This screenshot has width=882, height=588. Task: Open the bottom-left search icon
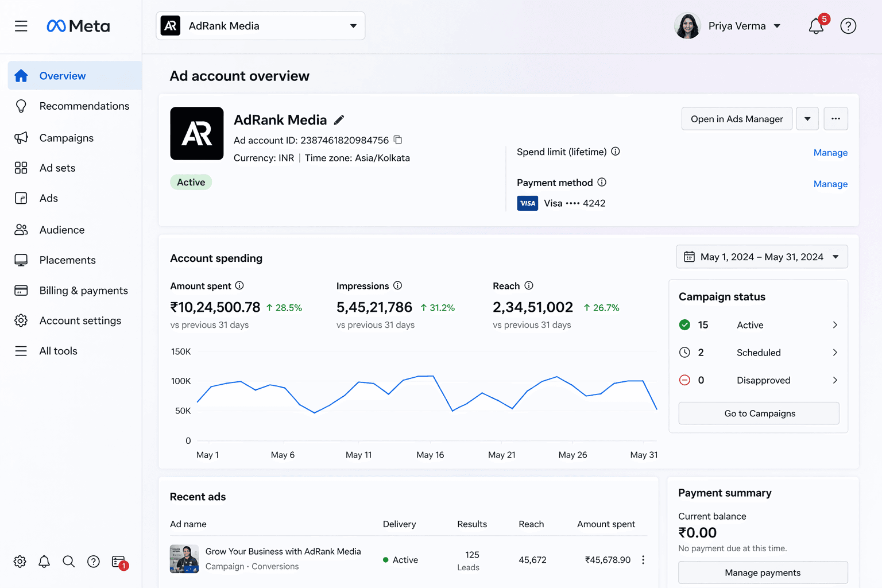(69, 562)
